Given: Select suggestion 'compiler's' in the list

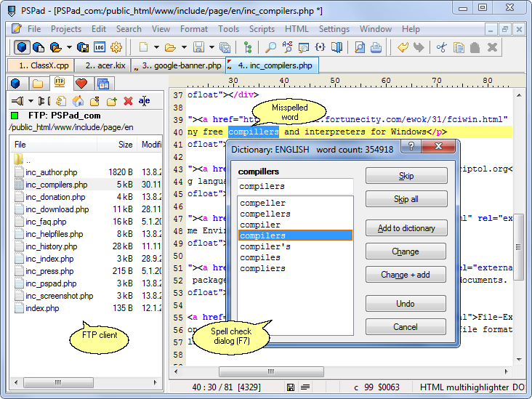Looking at the screenshot, I should [x=295, y=246].
